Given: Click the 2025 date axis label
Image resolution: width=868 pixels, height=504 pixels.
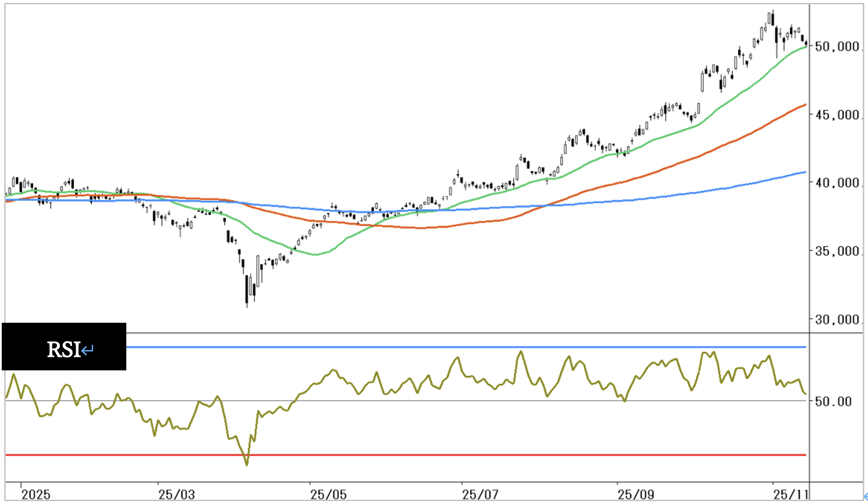Looking at the screenshot, I should [x=36, y=494].
